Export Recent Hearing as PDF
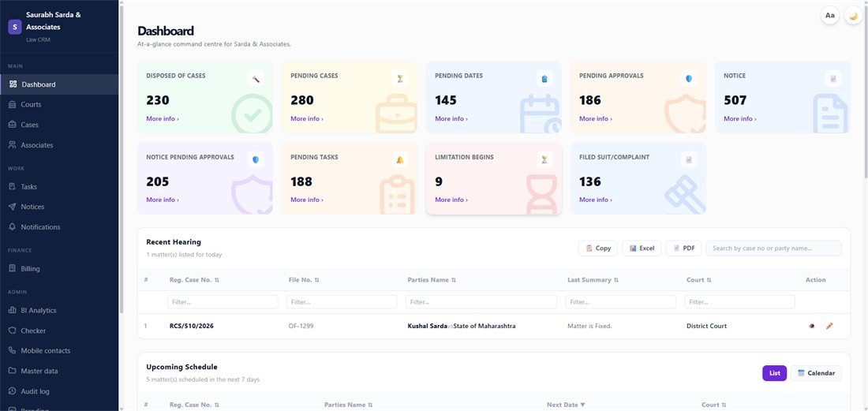 point(683,248)
